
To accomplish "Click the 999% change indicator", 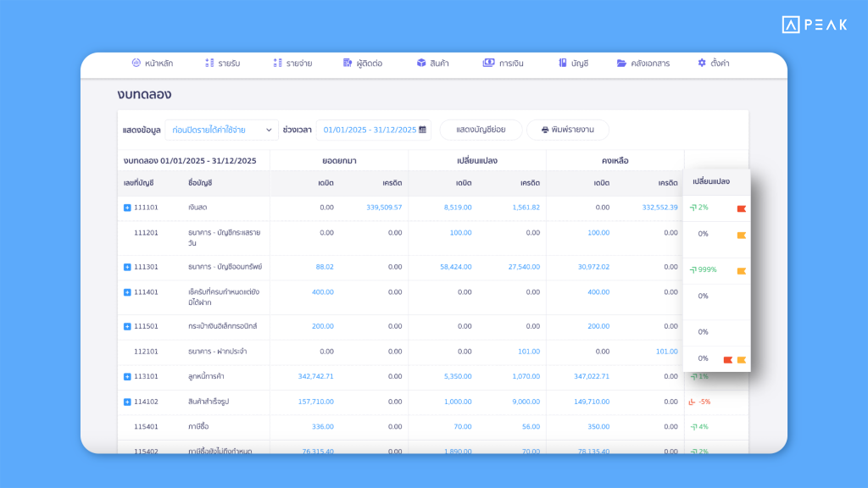I will [x=703, y=269].
